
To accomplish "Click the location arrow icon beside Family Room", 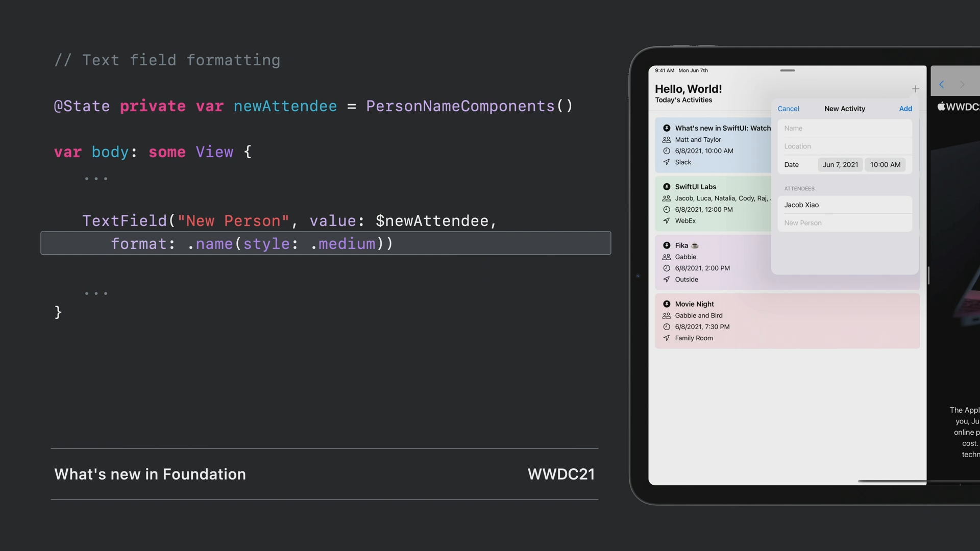I will coord(667,338).
